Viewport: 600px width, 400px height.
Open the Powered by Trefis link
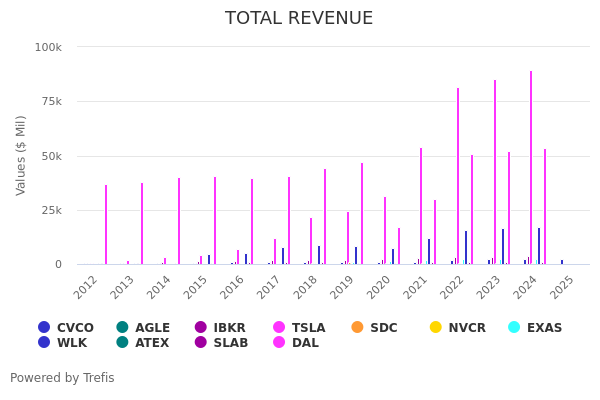[62, 378]
